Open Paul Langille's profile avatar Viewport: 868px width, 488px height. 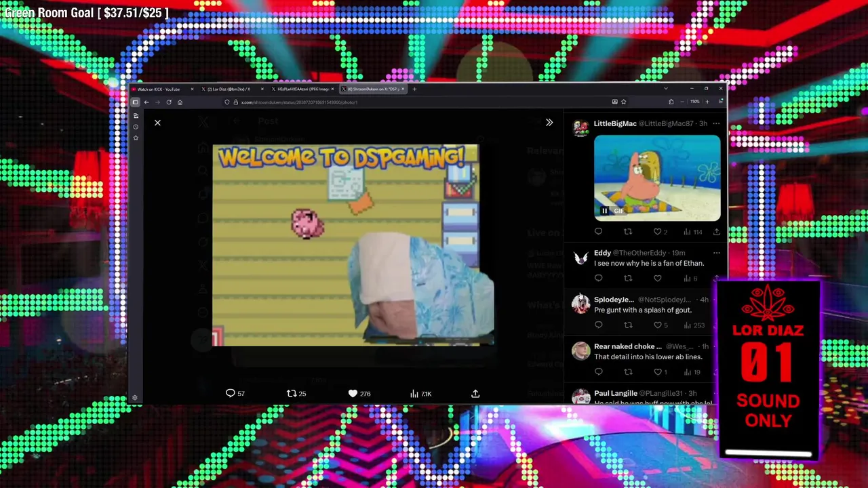point(580,397)
